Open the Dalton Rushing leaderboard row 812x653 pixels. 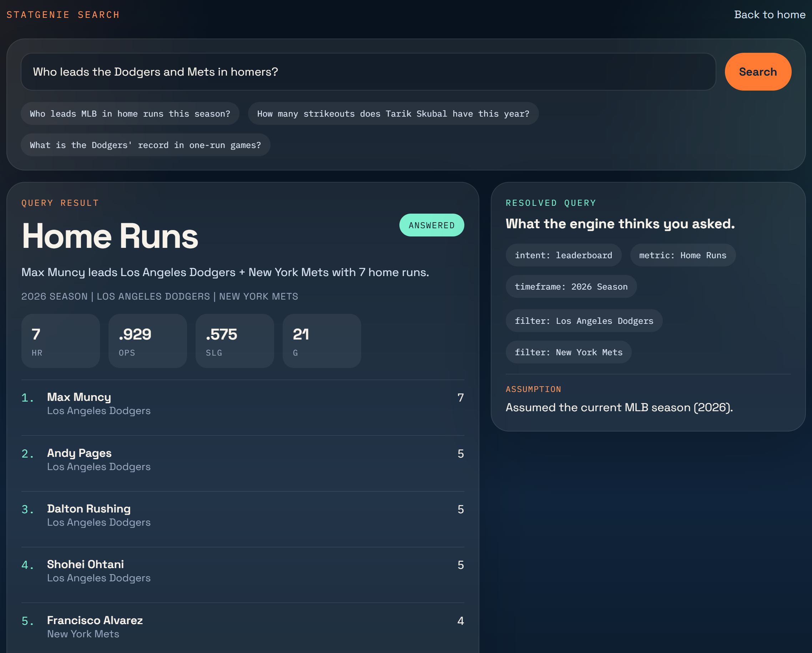point(243,515)
